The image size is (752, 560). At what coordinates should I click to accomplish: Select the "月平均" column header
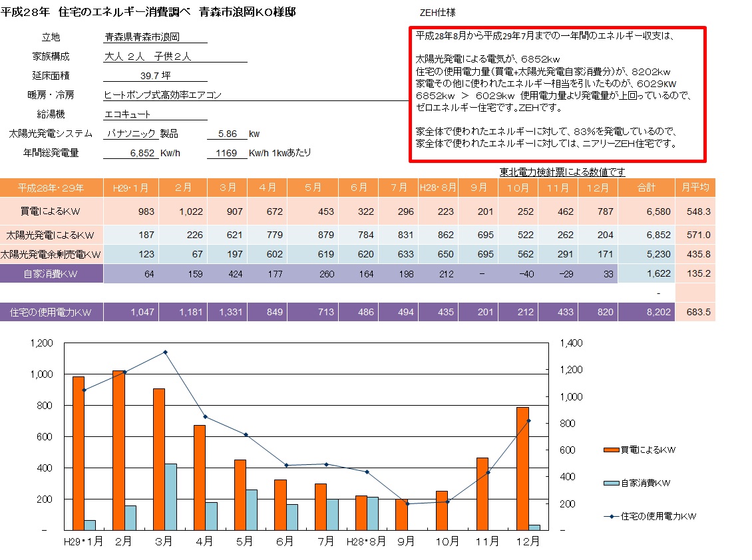tap(695, 188)
